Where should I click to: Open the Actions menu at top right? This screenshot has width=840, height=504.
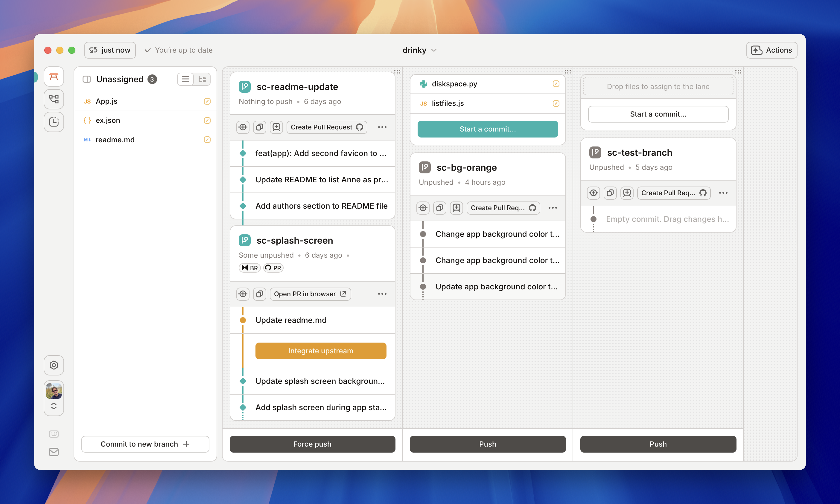pos(772,50)
